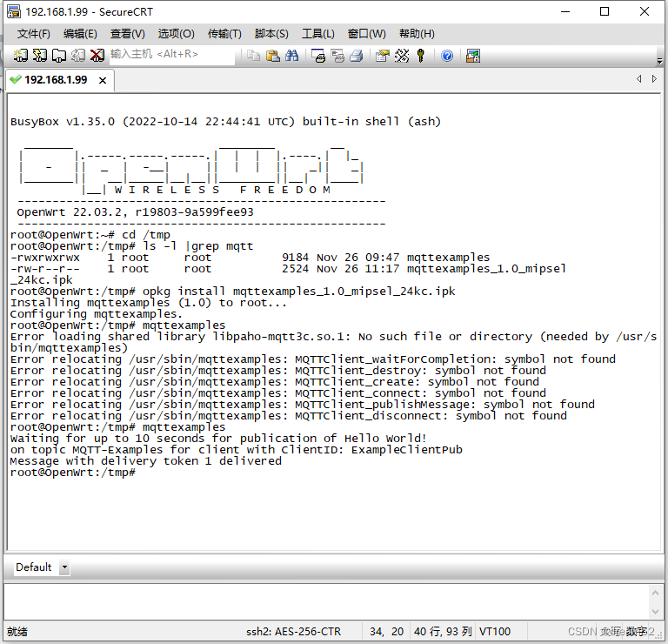Open the 编辑(E) menu
The height and width of the screenshot is (644, 668).
(80, 34)
